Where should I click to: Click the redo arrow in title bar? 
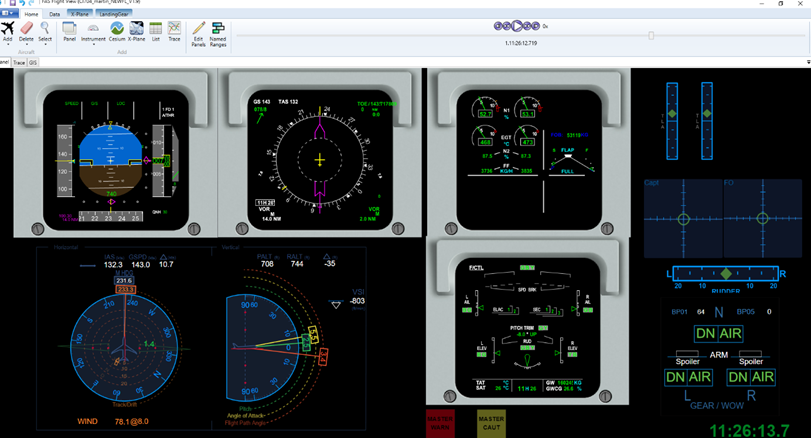(x=31, y=3)
